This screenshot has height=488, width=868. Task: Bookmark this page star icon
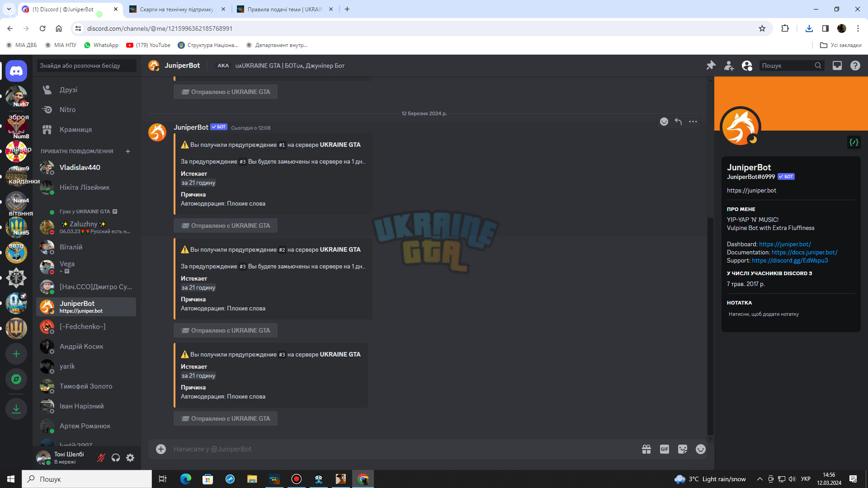click(x=762, y=28)
